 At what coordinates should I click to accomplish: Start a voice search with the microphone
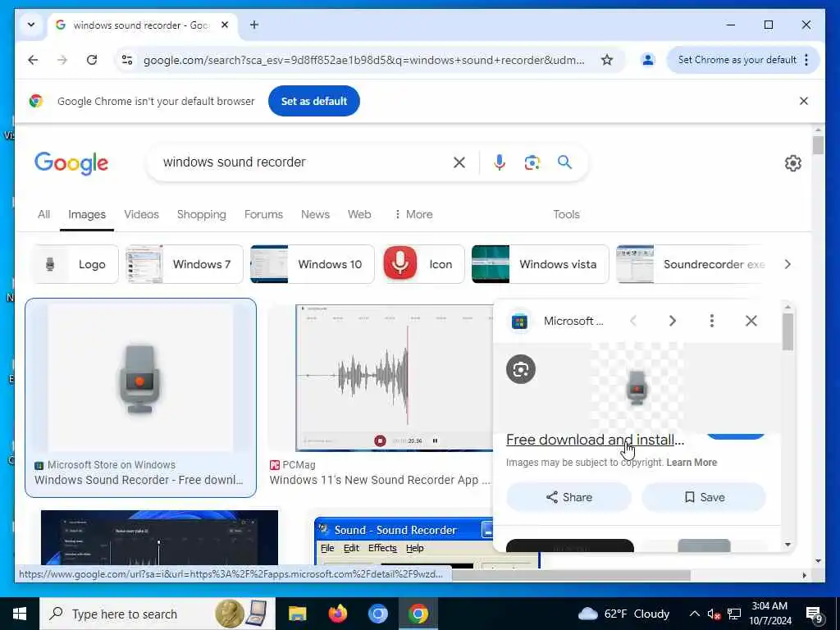tap(500, 162)
